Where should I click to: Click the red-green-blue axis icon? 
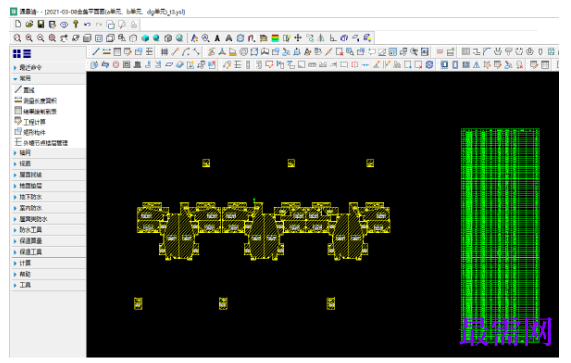(222, 52)
